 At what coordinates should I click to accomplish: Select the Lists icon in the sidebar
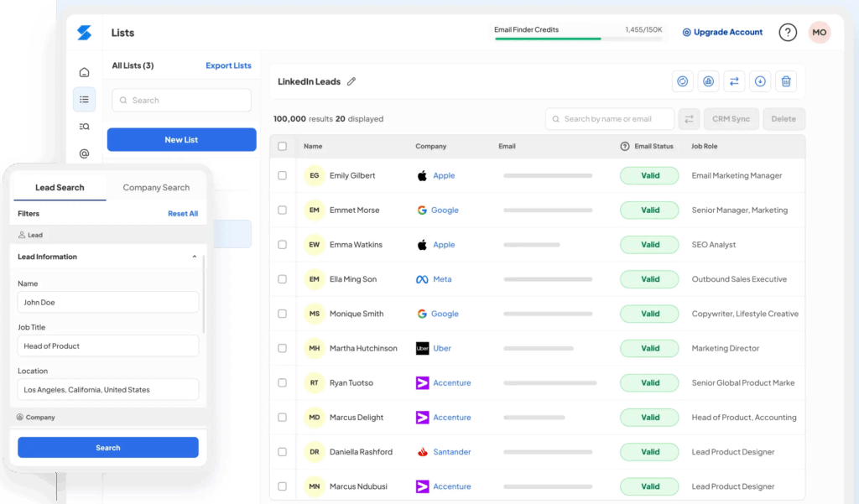click(x=84, y=99)
